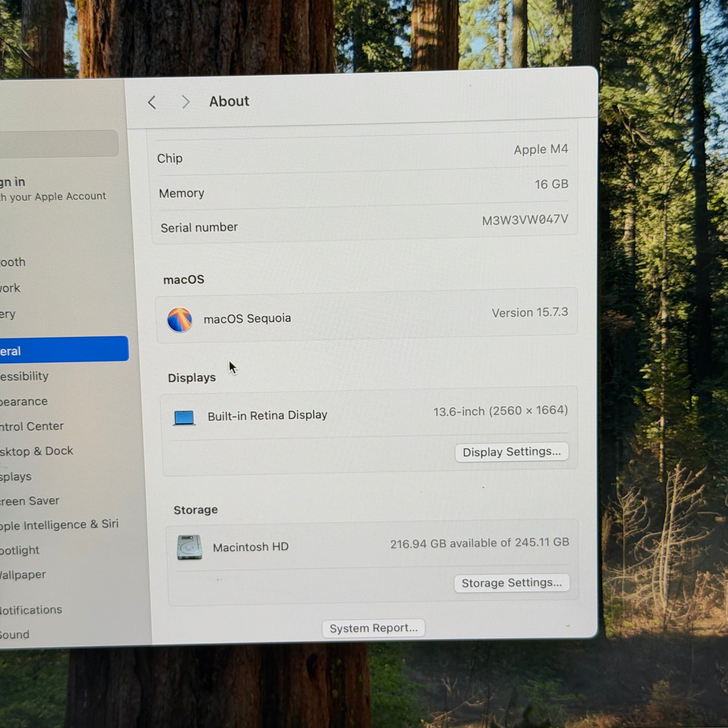Image resolution: width=728 pixels, height=728 pixels.
Task: Click the sidebar search field
Action: coord(59,144)
